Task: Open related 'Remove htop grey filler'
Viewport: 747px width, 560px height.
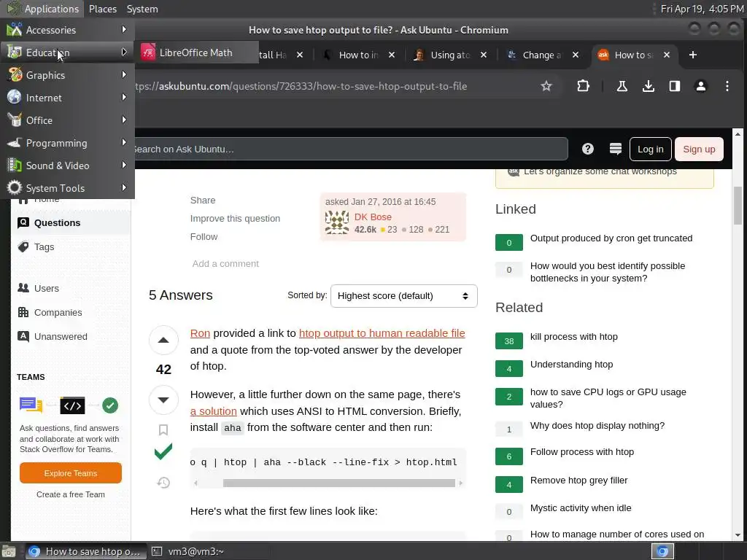Action: [578, 480]
